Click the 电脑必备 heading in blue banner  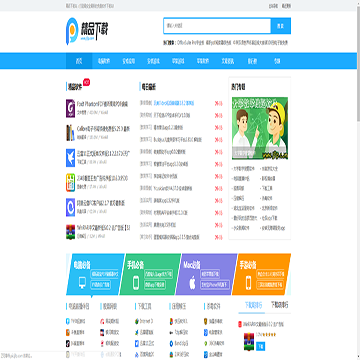click(82, 265)
